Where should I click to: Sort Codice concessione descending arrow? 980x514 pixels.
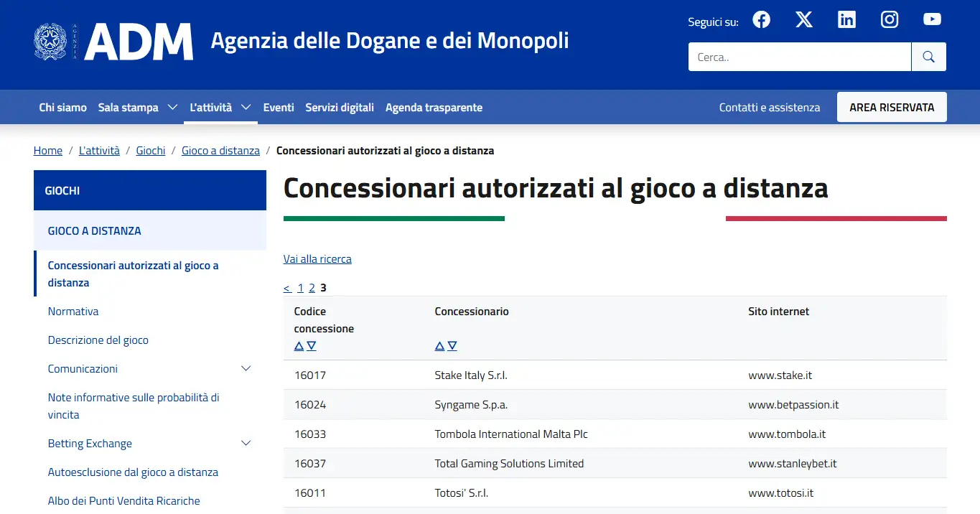click(312, 346)
